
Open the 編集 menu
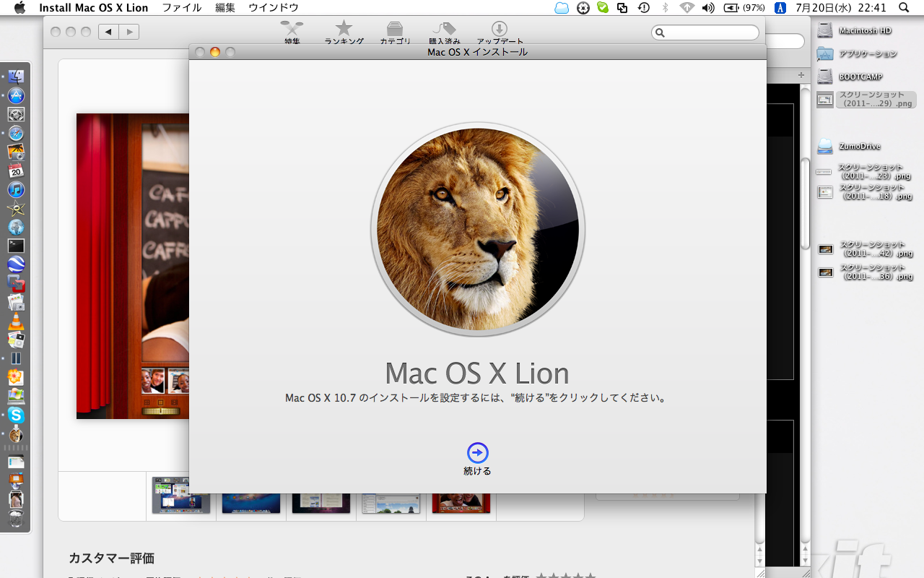225,8
